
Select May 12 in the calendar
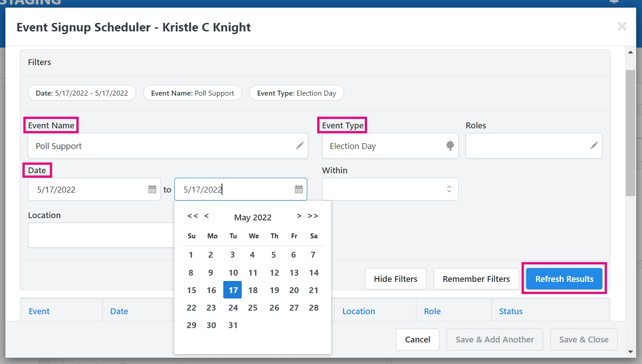(x=274, y=272)
